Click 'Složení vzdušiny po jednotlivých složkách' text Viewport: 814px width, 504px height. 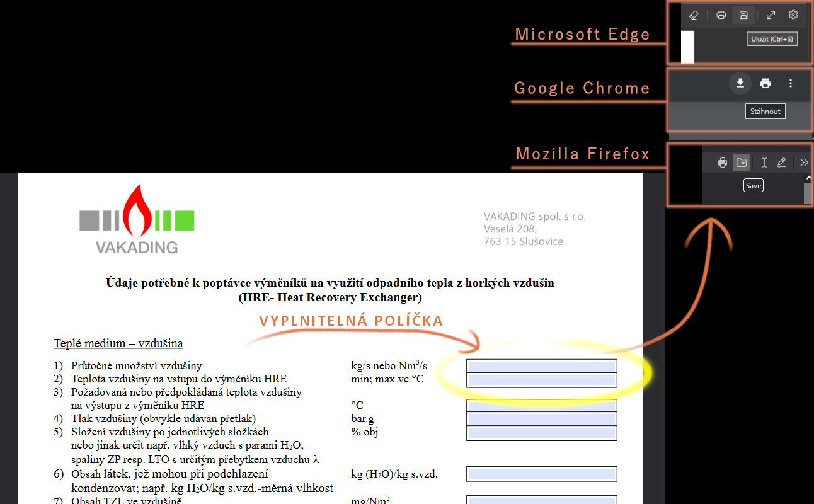point(170,432)
